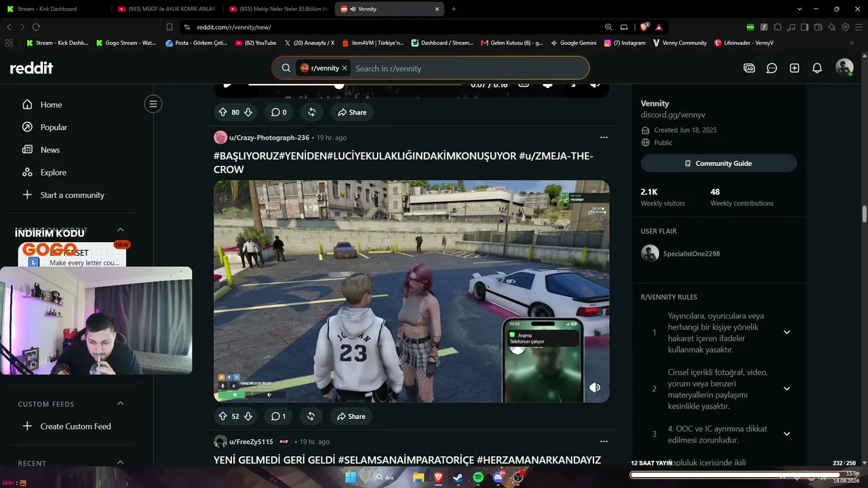
Task: Switch to the Mekip Neler Neler YouTube tab
Action: pyautogui.click(x=279, y=9)
